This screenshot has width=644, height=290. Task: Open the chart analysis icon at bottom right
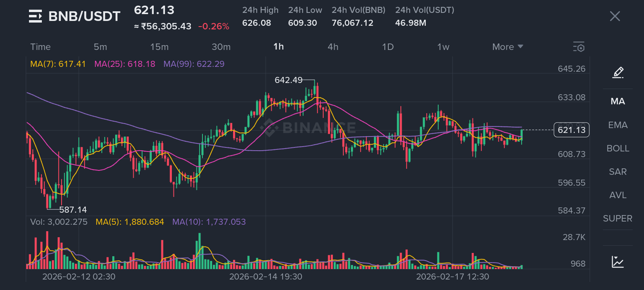[617, 262]
